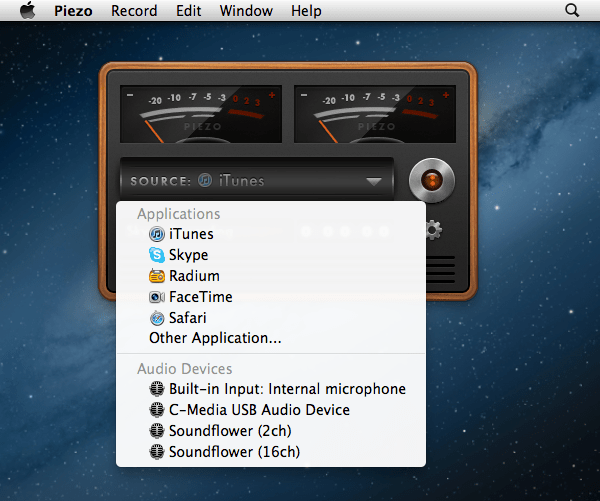
Task: Choose Radium as audio source
Action: 271,276
